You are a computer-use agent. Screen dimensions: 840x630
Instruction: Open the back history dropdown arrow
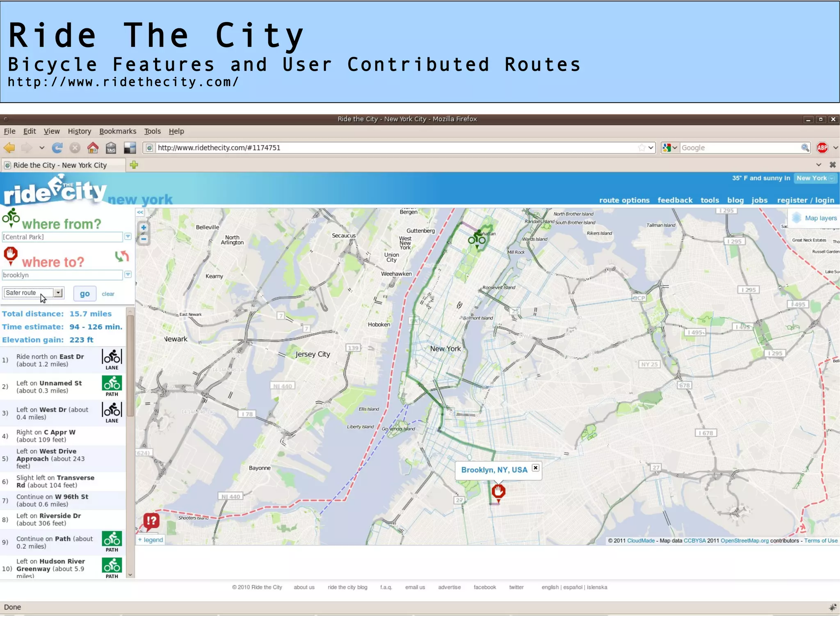coord(41,148)
